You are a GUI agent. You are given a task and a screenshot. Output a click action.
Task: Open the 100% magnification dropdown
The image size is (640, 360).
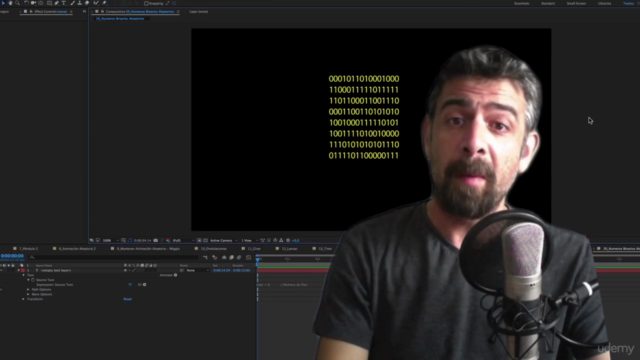click(x=111, y=240)
